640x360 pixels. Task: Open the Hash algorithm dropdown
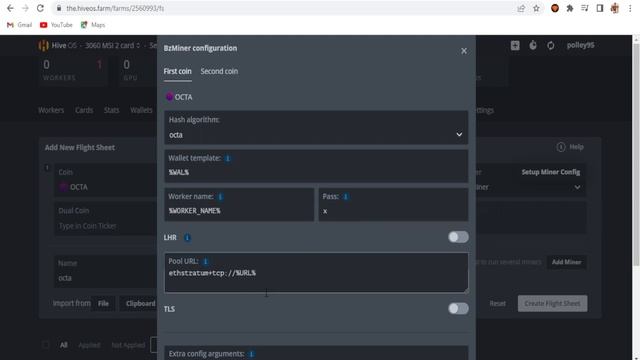click(x=316, y=128)
